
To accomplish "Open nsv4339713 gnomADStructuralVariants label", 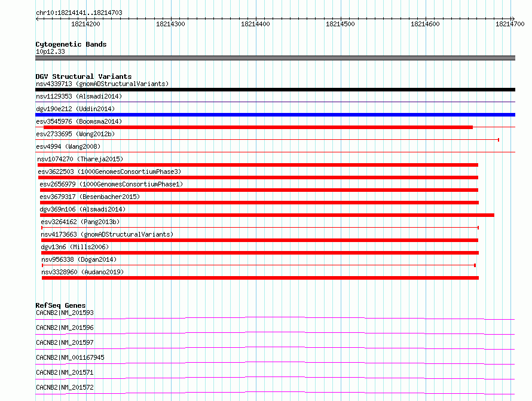I will (x=102, y=84).
